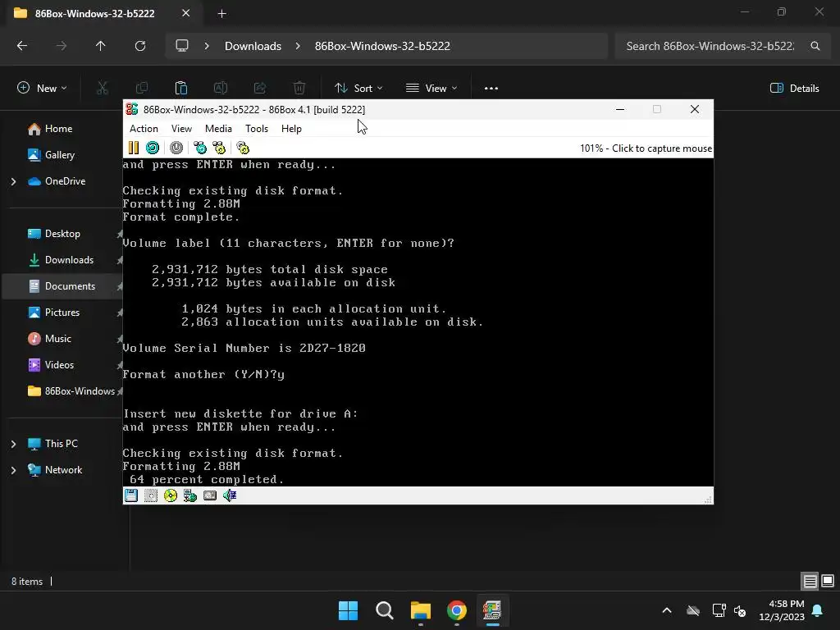Open the View menu in 86Box
Screen dimensions: 840x630
[181, 129]
